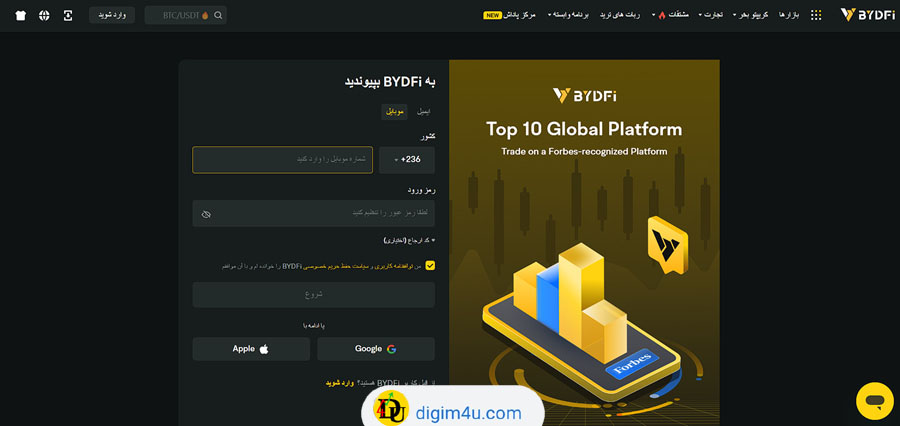This screenshot has width=900, height=426.
Task: Open the nine-dot apps grid menu
Action: tap(816, 16)
